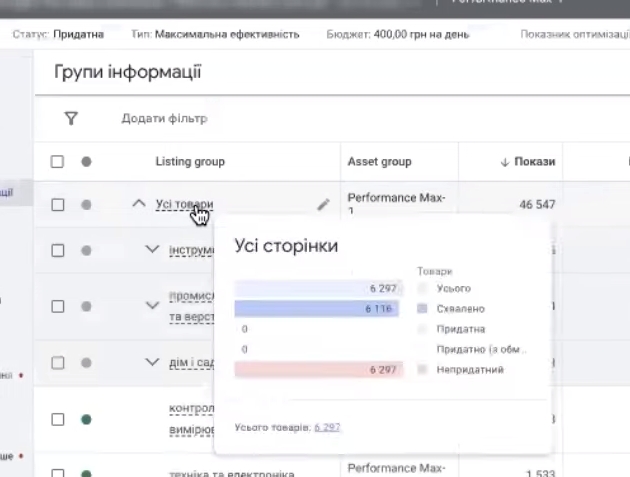Image resolution: width=630 pixels, height=477 pixels.
Task: Click the pencil edit icon beside Усі товари
Action: (322, 204)
